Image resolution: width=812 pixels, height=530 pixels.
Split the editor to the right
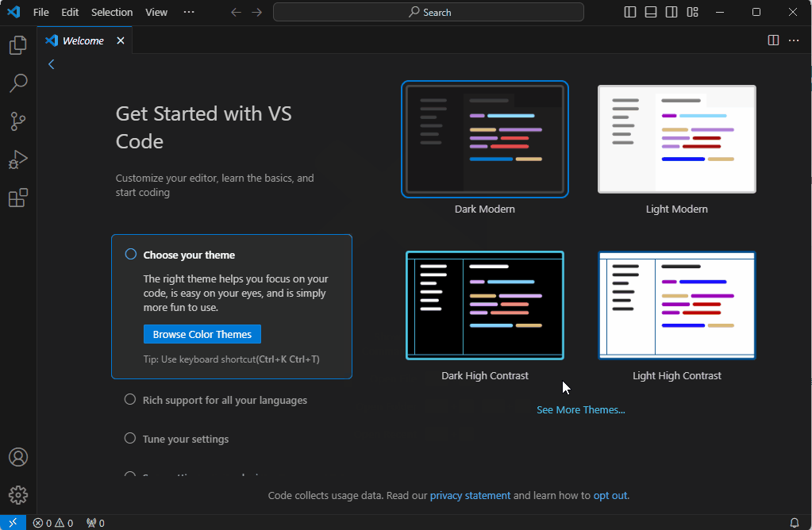(x=773, y=40)
